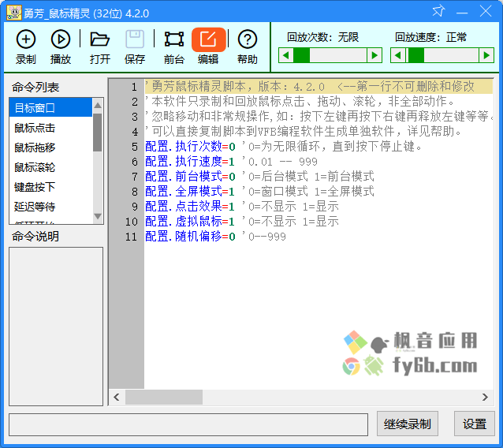The height and width of the screenshot is (448, 503).
Task: Select 鼠标拖移 command
Action: pyautogui.click(x=50, y=147)
